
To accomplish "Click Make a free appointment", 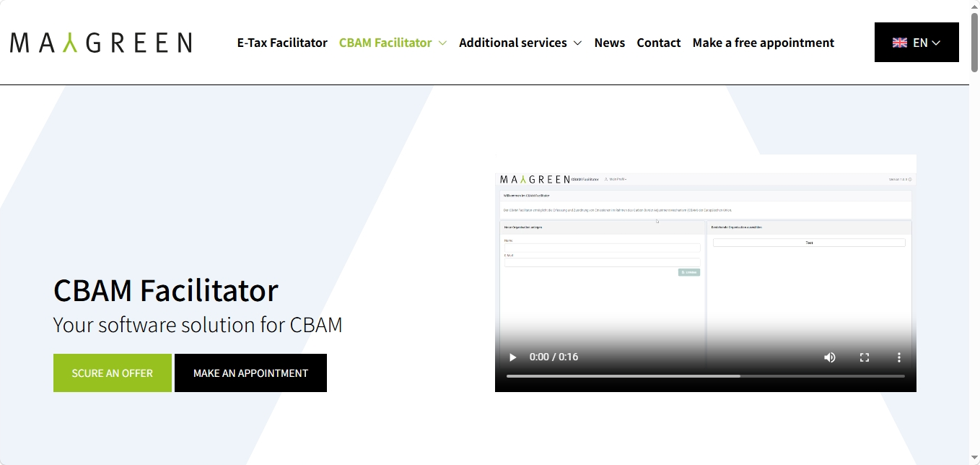I will click(x=764, y=43).
